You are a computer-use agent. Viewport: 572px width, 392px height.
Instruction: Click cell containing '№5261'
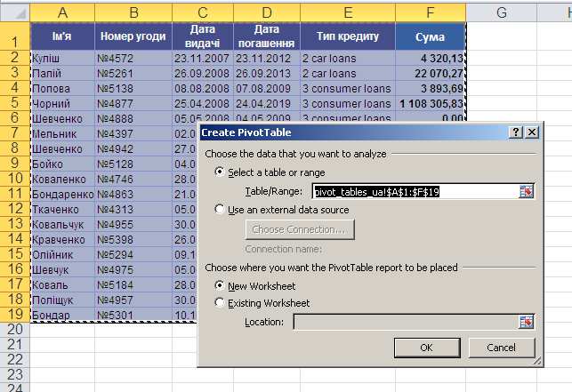click(x=133, y=73)
